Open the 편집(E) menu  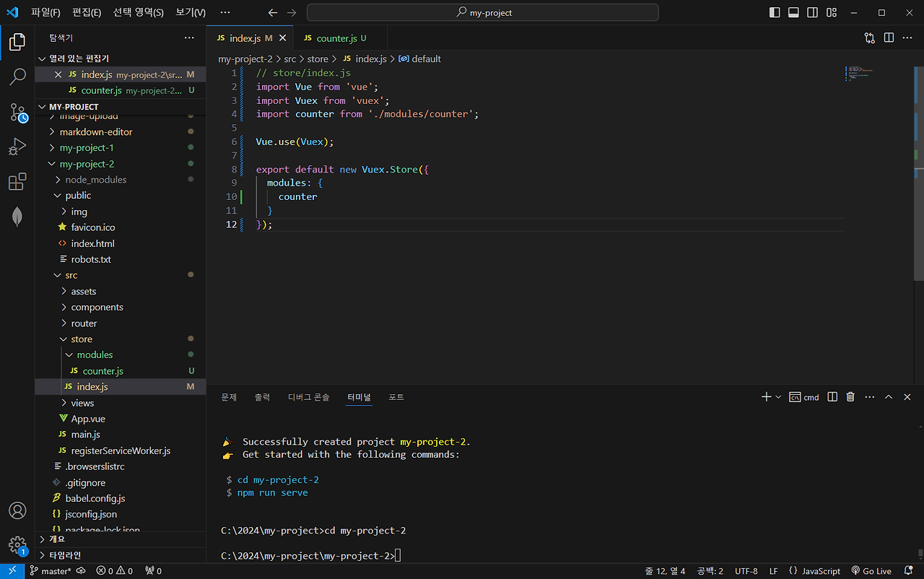pos(87,12)
